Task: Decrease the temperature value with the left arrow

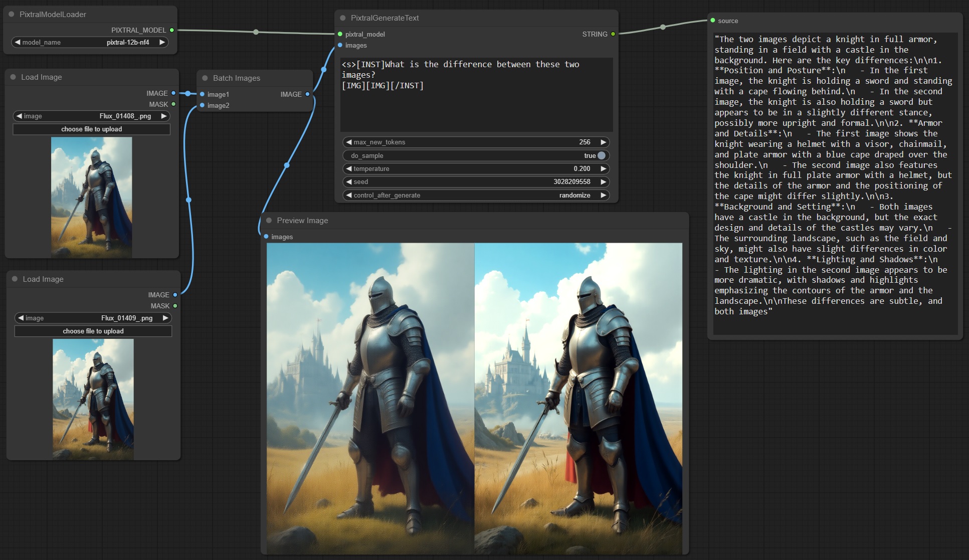Action: [349, 169]
